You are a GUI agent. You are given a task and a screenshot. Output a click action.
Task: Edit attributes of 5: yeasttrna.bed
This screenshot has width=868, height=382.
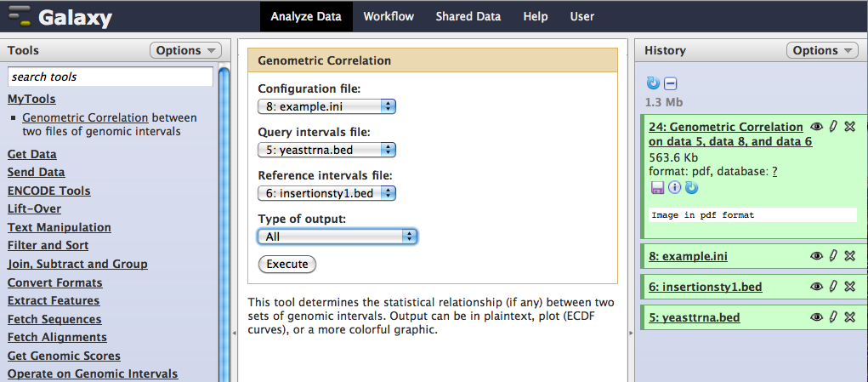833,317
